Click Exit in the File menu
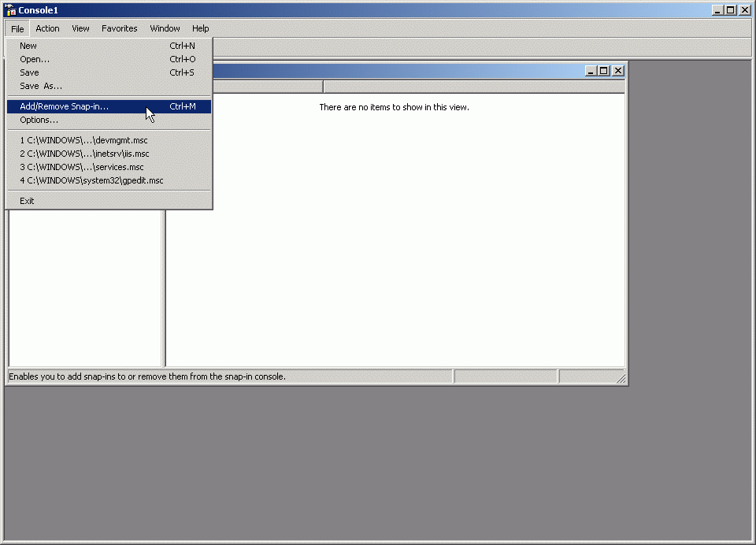 pos(28,201)
